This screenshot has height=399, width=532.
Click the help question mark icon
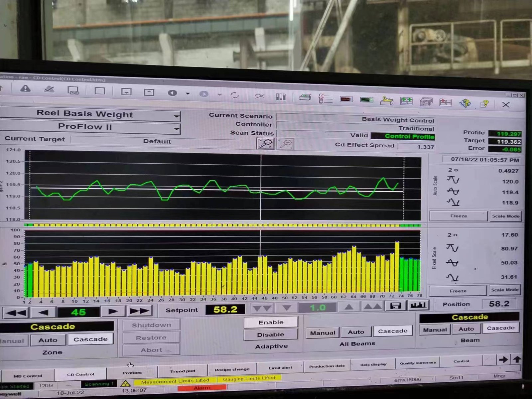(x=485, y=104)
